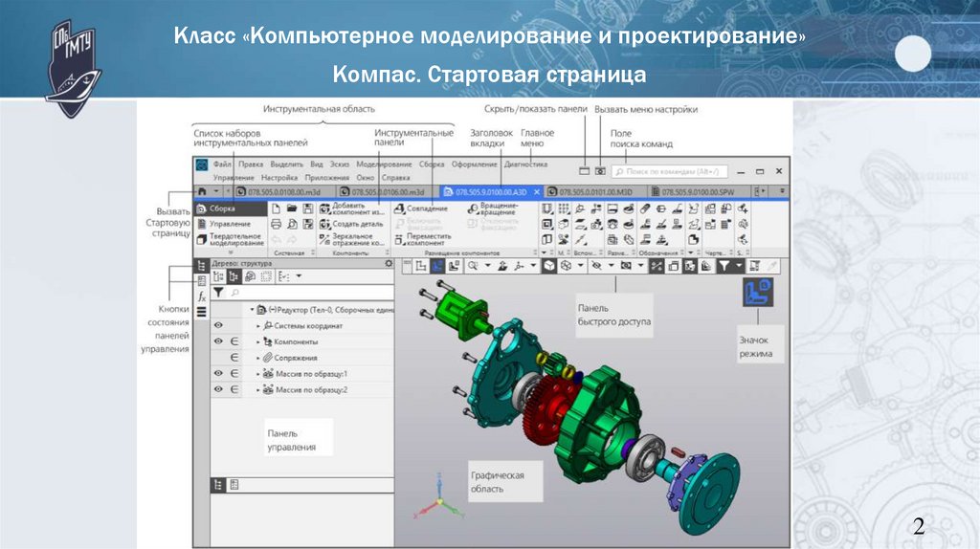Close the active 078.505.9.0100.00.A3D tab
Viewport: 980px width, 549px height.
(x=536, y=192)
